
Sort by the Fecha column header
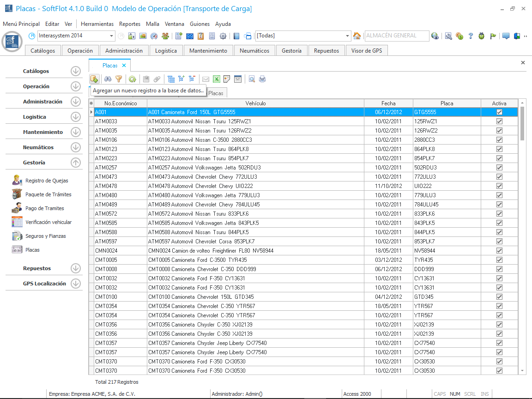pyautogui.click(x=388, y=103)
